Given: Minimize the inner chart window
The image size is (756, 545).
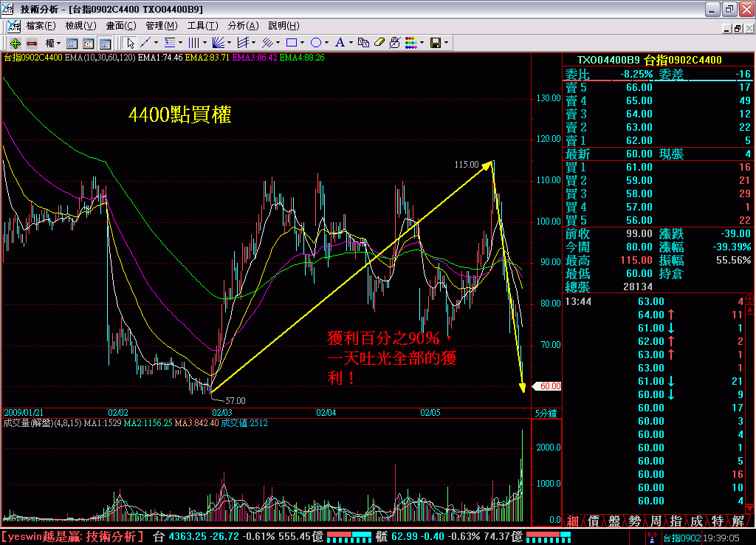Looking at the screenshot, I should tap(727, 29).
